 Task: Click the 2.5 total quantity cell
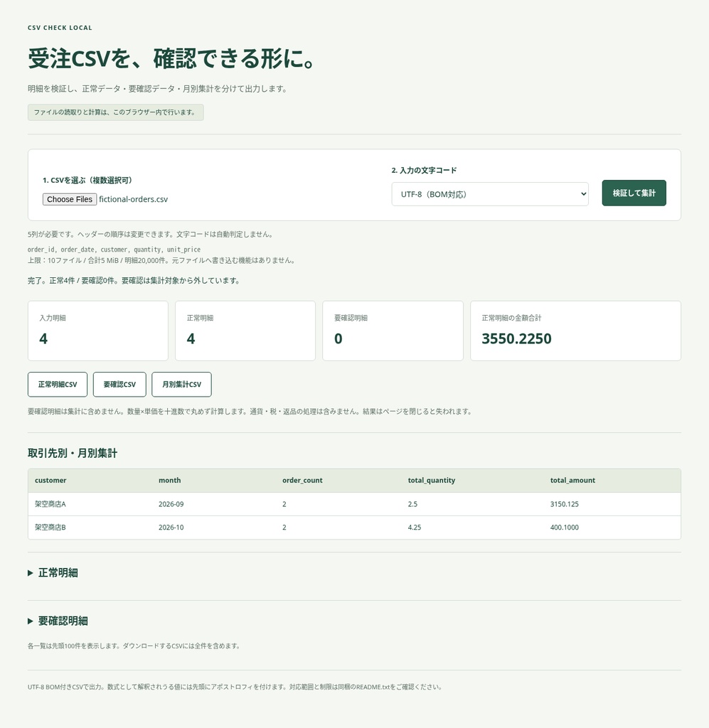click(x=412, y=504)
